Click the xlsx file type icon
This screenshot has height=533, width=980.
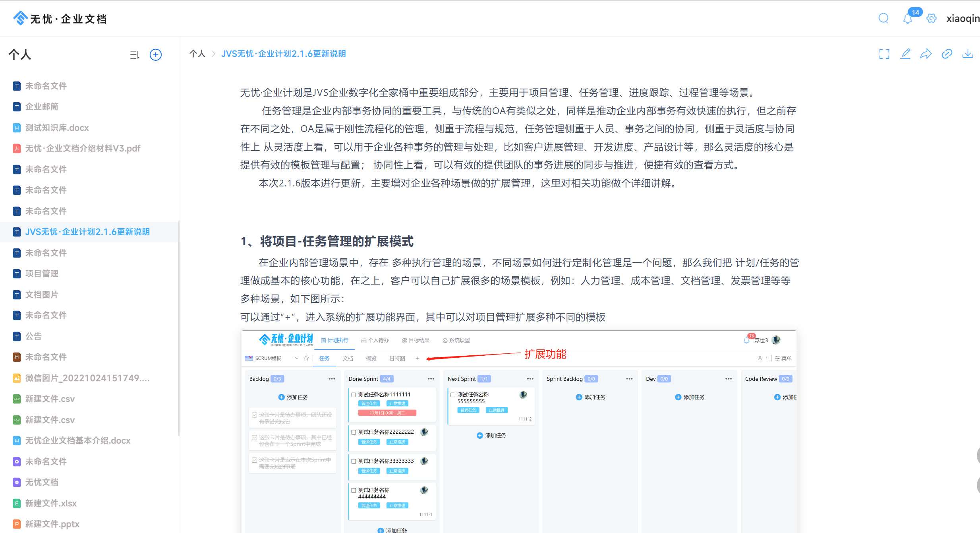coord(17,503)
